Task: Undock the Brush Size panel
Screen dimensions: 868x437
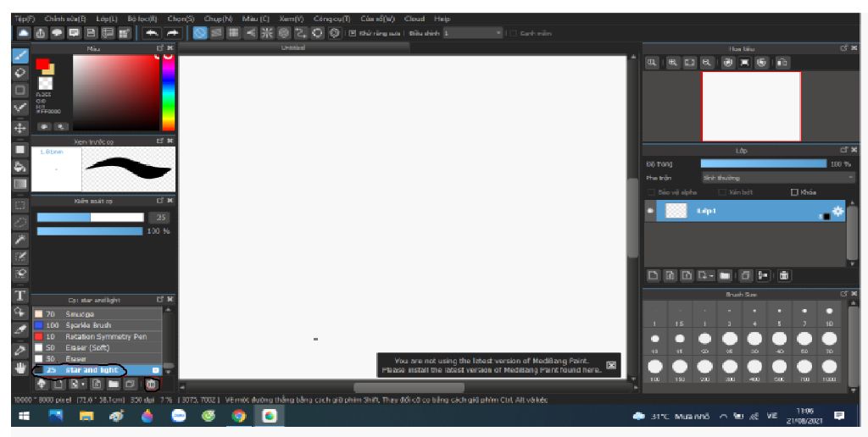Action: tap(843, 294)
